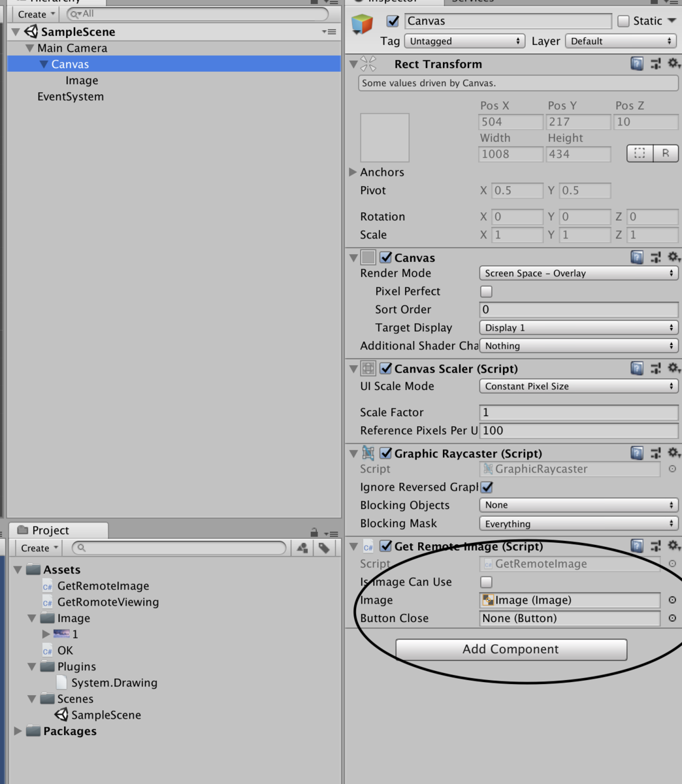Viewport: 682px width, 784px height.
Task: Click the Add Component button
Action: [511, 649]
